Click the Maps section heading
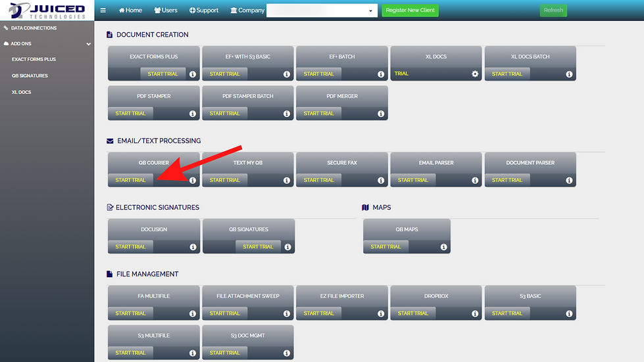The width and height of the screenshot is (644, 362). coord(382,208)
